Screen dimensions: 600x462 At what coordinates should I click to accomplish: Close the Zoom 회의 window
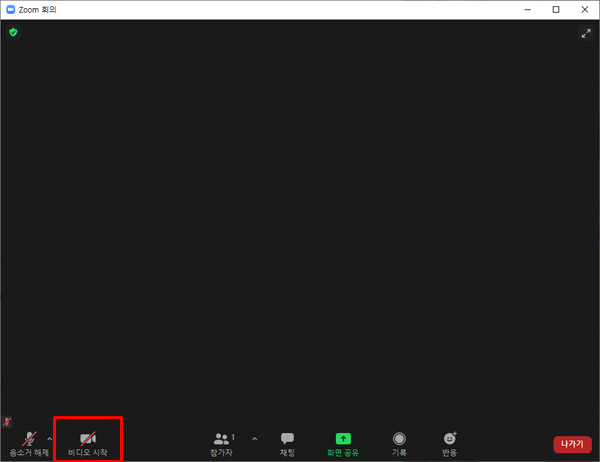click(x=584, y=9)
